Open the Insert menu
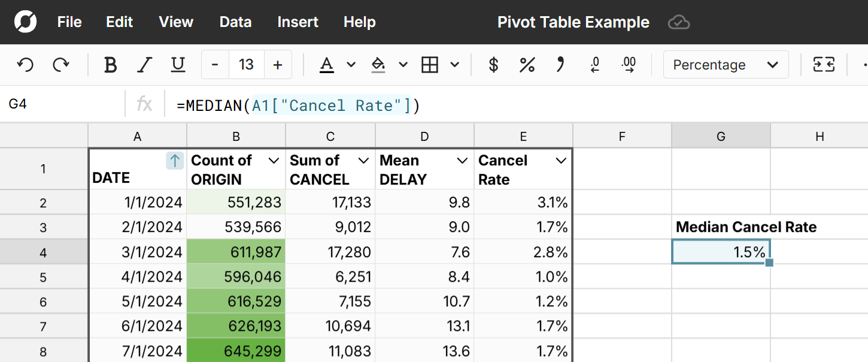 click(x=298, y=22)
